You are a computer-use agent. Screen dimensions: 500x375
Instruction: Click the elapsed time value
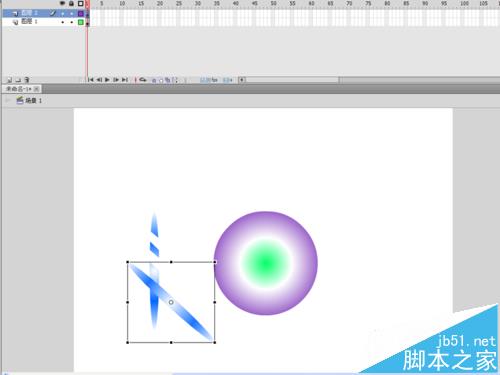click(228, 80)
